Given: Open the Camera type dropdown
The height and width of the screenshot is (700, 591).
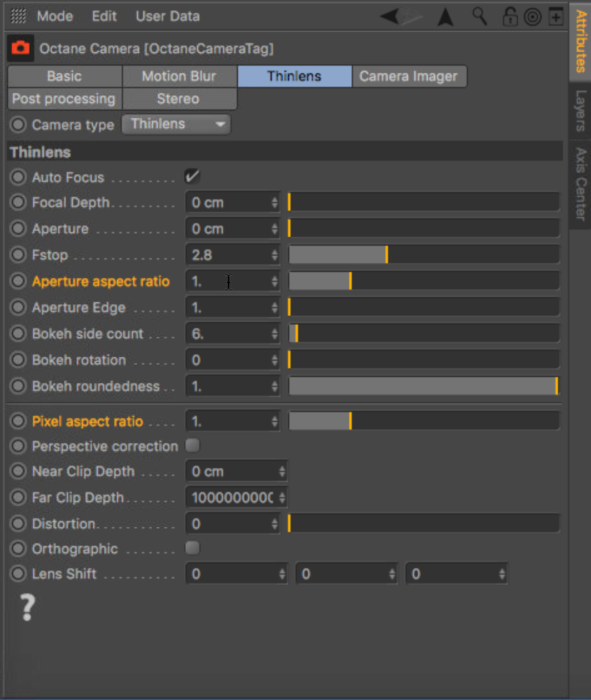Looking at the screenshot, I should (176, 124).
